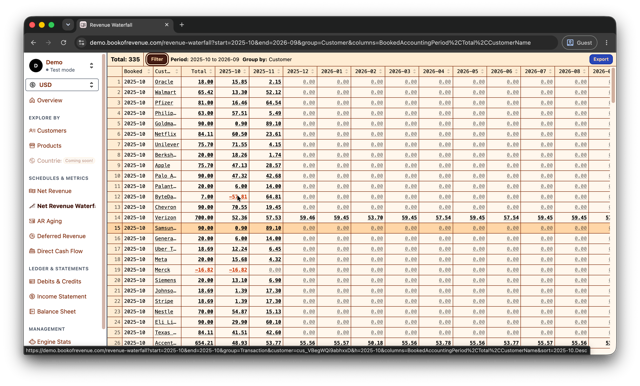Open the tab search chevron dropdown
640x386 pixels.
point(68,25)
